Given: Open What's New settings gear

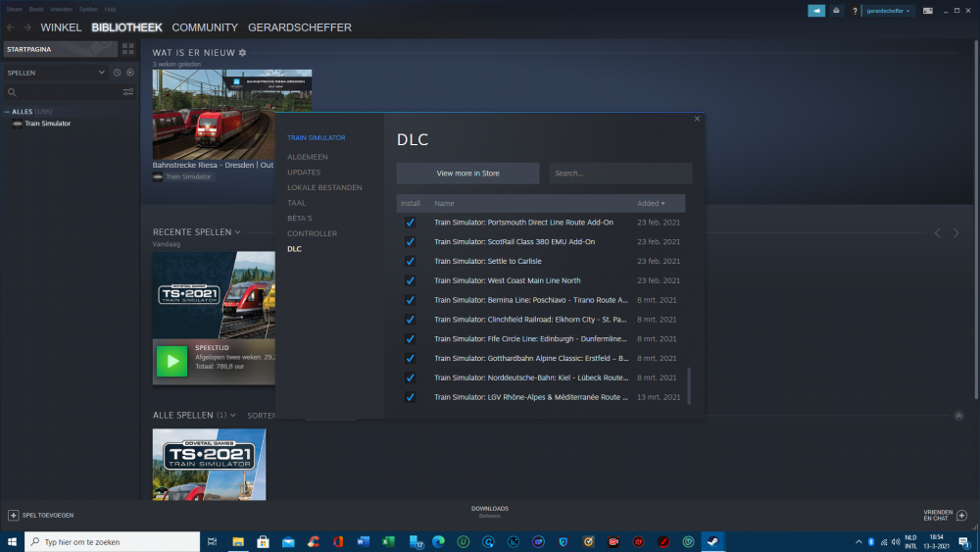Looking at the screenshot, I should [243, 52].
